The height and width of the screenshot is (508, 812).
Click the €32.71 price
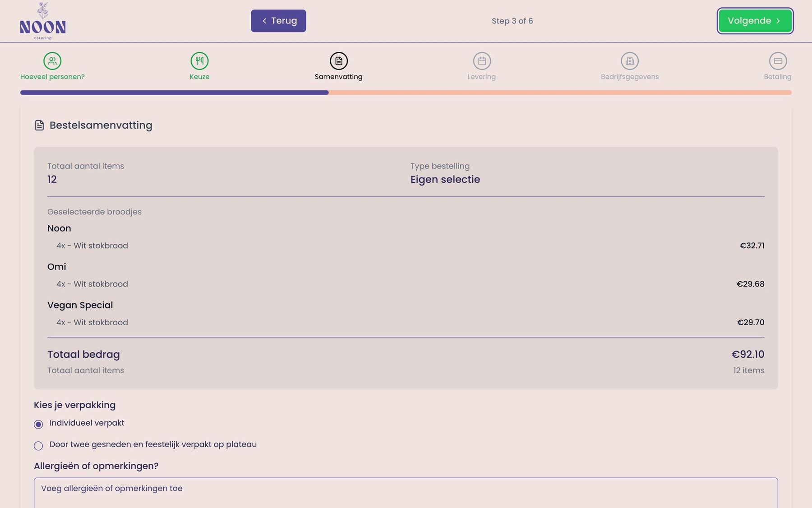pyautogui.click(x=752, y=246)
